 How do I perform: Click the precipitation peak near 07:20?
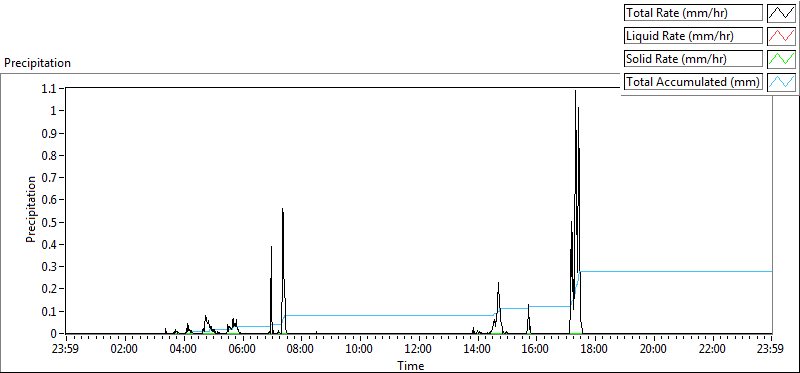pyautogui.click(x=282, y=209)
